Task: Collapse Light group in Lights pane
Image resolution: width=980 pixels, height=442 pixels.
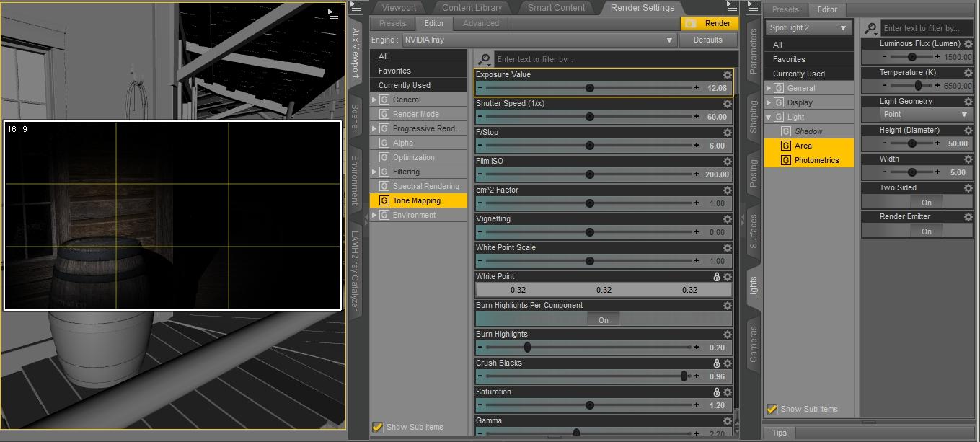Action: (769, 117)
